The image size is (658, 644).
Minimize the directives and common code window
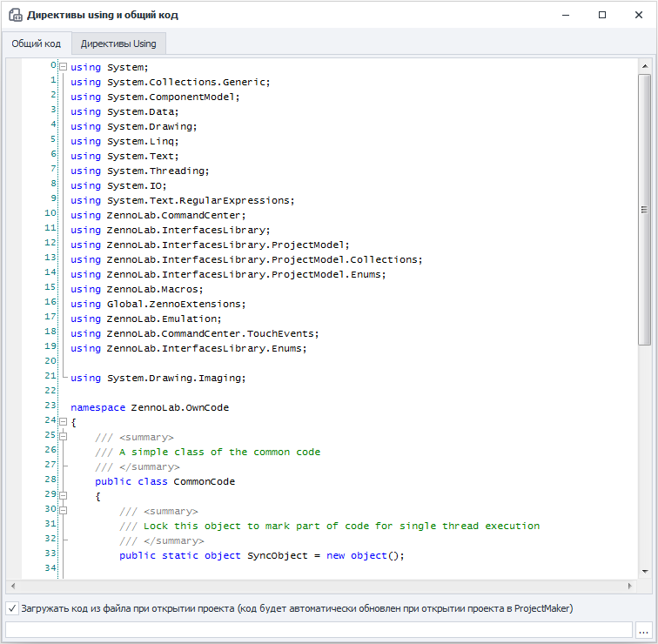567,15
